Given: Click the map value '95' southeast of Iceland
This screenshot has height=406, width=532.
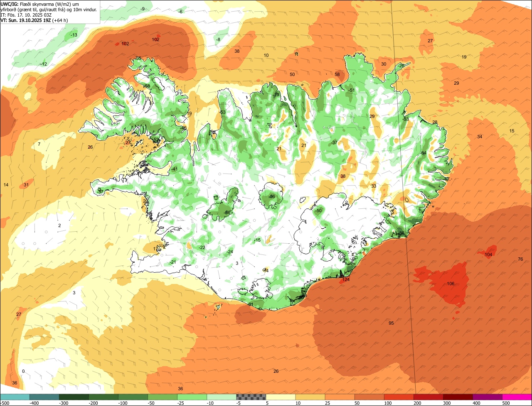Looking at the screenshot, I should click(x=391, y=323).
